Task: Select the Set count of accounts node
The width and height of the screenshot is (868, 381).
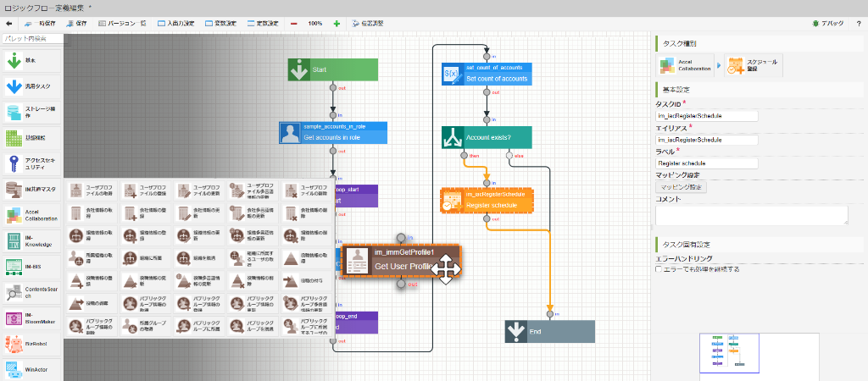Action: [487, 74]
